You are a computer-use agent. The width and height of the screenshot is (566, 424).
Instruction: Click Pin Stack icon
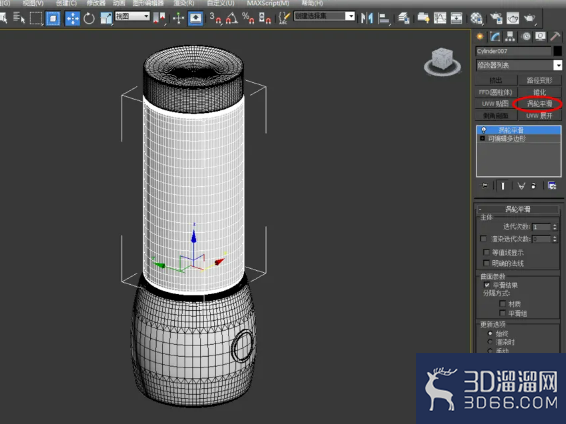[485, 186]
